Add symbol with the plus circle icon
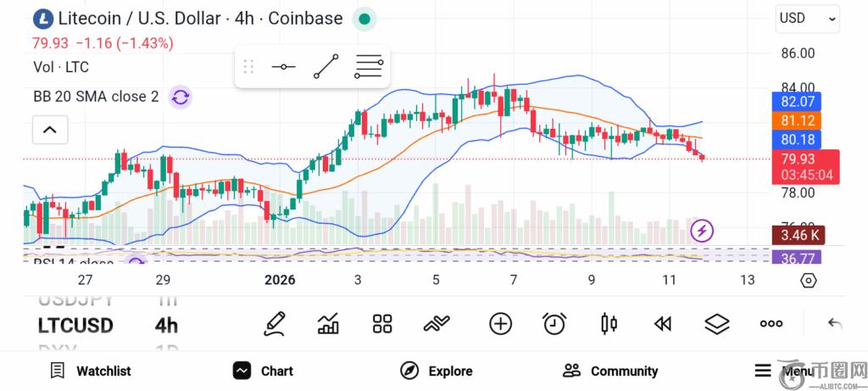 pyautogui.click(x=501, y=323)
